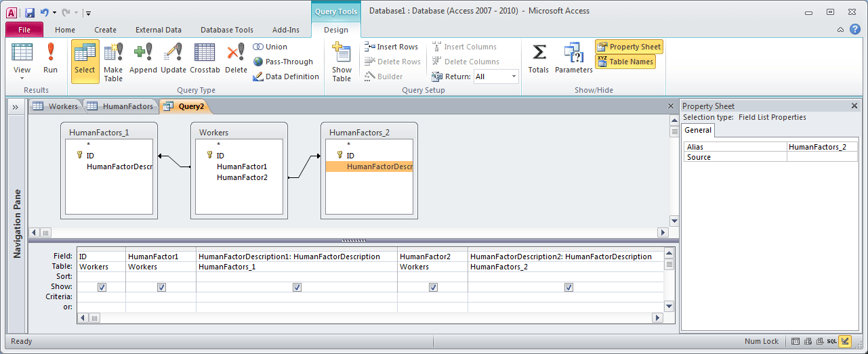Switch to Datasheet View in status bar
The image size is (868, 354).
point(796,341)
